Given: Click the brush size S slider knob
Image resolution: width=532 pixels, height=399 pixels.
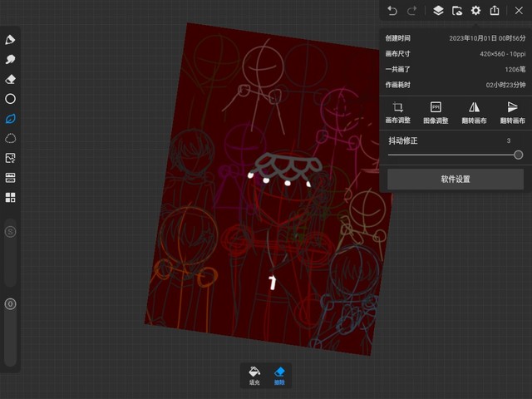Looking at the screenshot, I should [x=11, y=231].
